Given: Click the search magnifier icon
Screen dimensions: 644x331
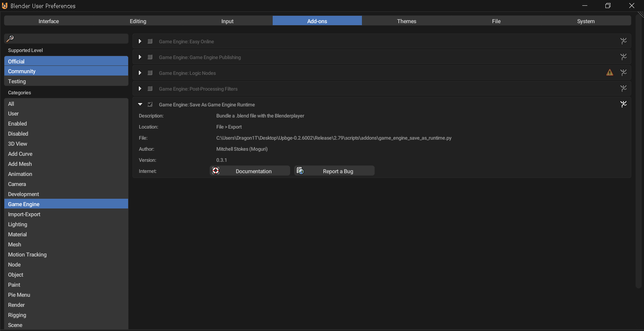Looking at the screenshot, I should [x=10, y=38].
